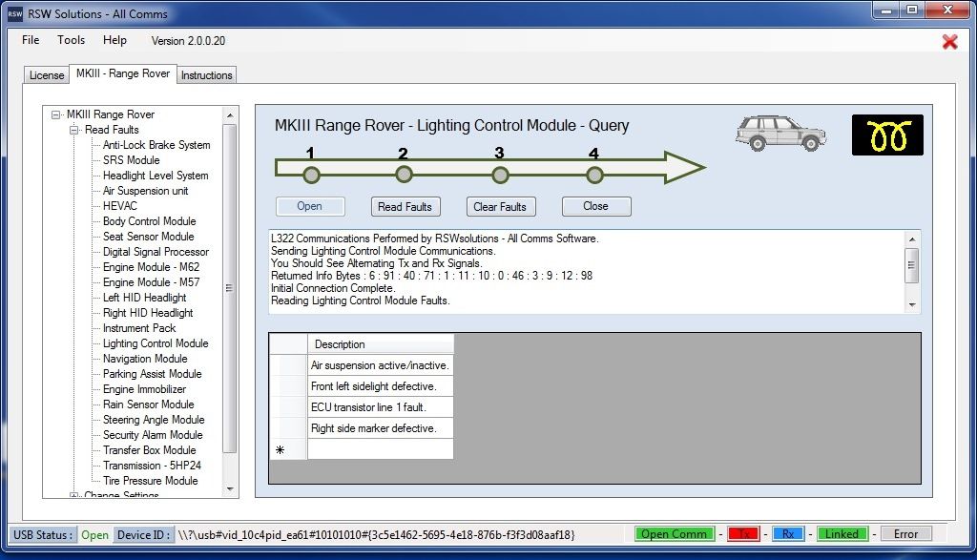Image resolution: width=977 pixels, height=560 pixels.
Task: Select Engine Module - M62 in tree
Action: click(152, 267)
